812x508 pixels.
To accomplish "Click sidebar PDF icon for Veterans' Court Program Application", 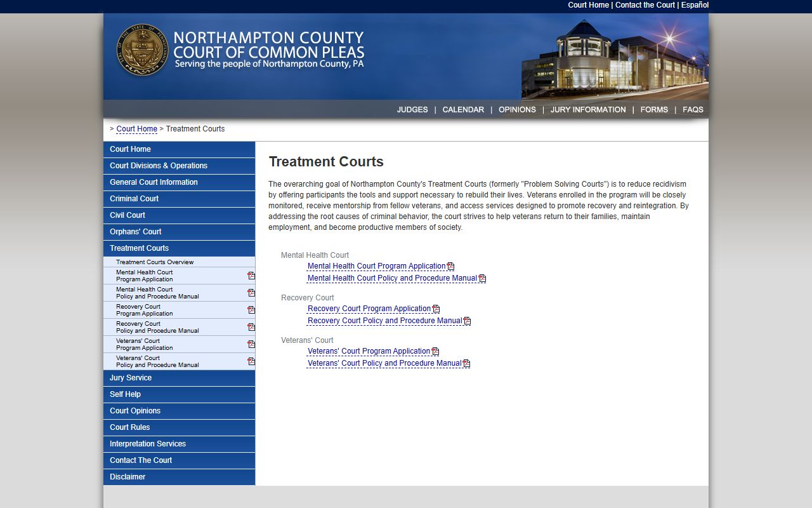I will tap(251, 344).
